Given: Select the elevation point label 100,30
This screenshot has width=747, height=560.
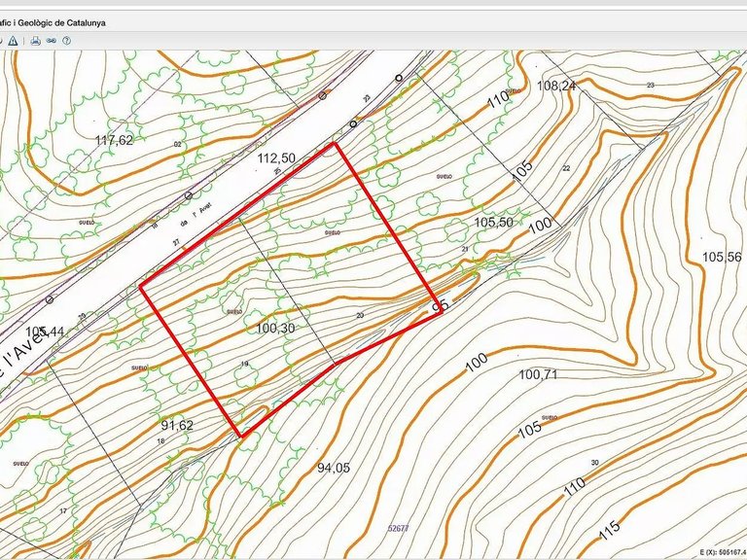Looking at the screenshot, I should pyautogui.click(x=275, y=328).
